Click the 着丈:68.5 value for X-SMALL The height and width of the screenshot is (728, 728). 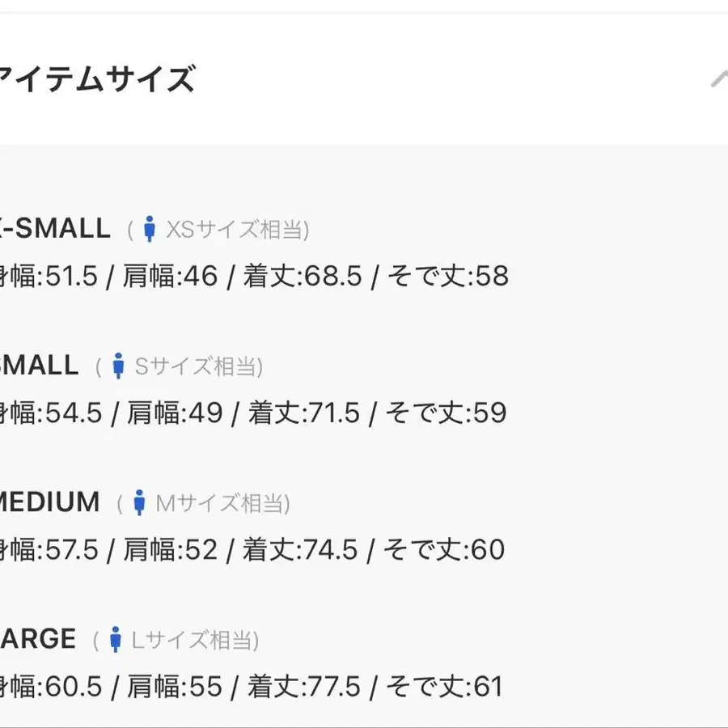[302, 277]
